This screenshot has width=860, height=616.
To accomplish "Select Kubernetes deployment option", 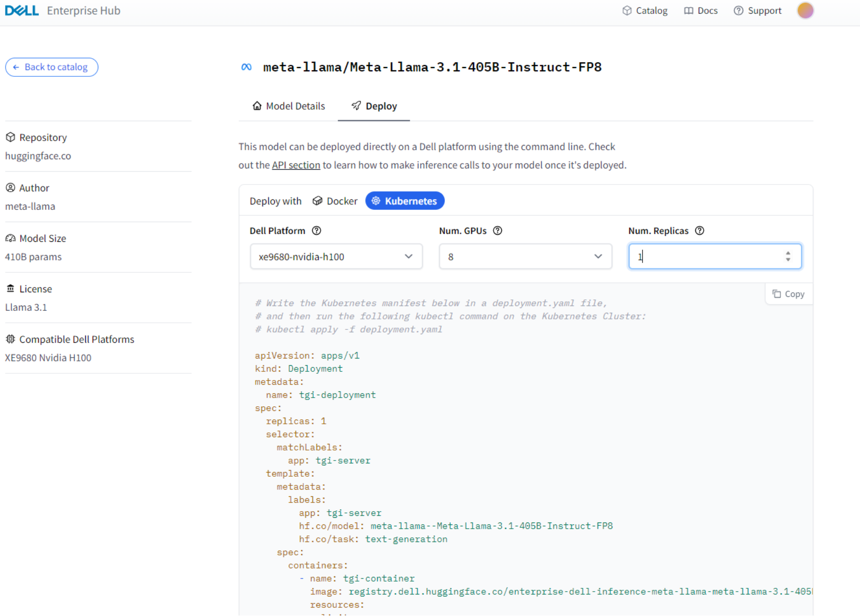I will (405, 201).
